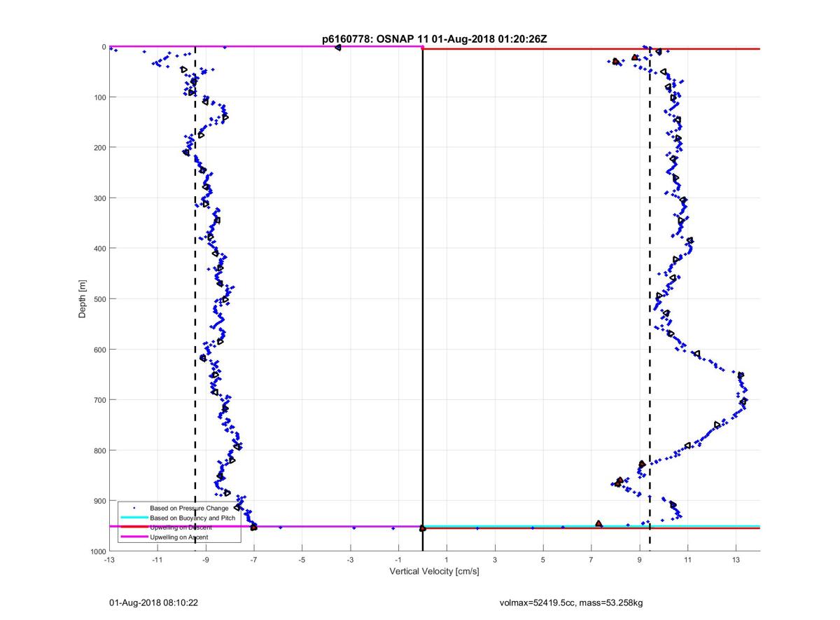840x620 pixels.
Task: Select the 'Vertical Velocity [cm/s]' x-axis label
Action: [434, 572]
